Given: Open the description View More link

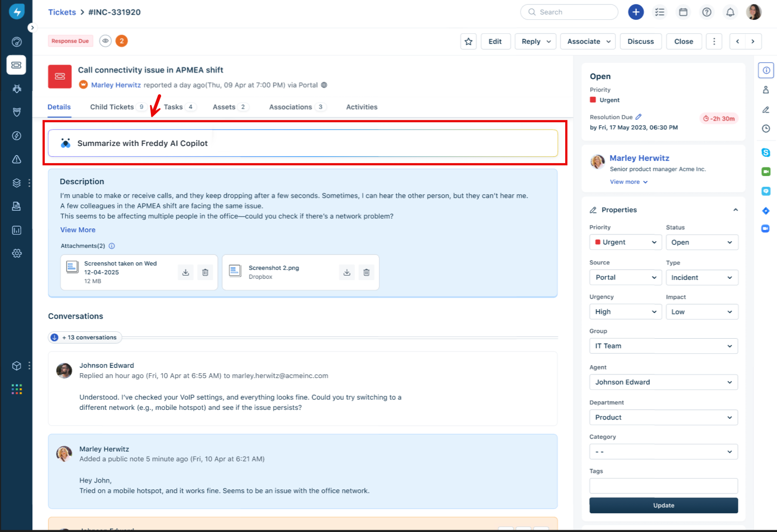Looking at the screenshot, I should pyautogui.click(x=78, y=230).
